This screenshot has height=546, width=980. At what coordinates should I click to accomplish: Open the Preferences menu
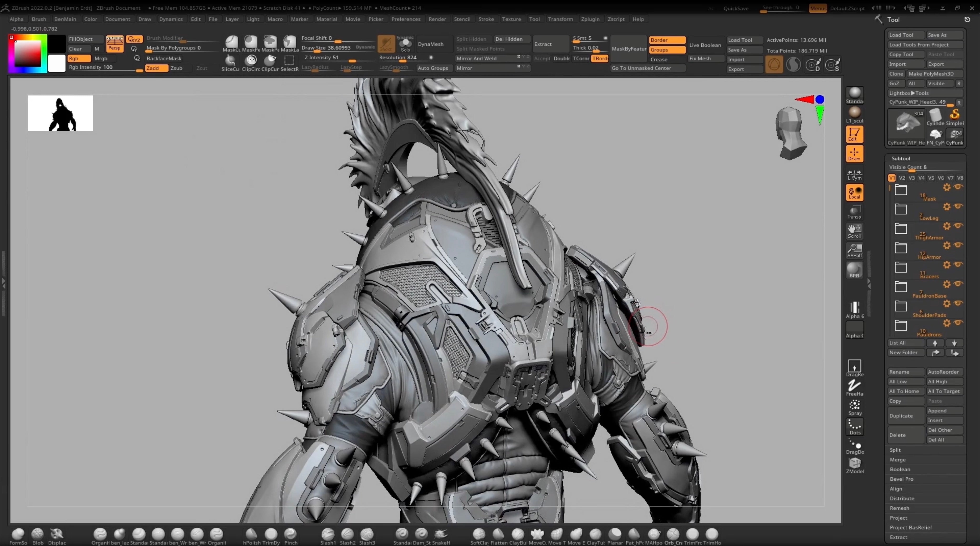pyautogui.click(x=406, y=19)
